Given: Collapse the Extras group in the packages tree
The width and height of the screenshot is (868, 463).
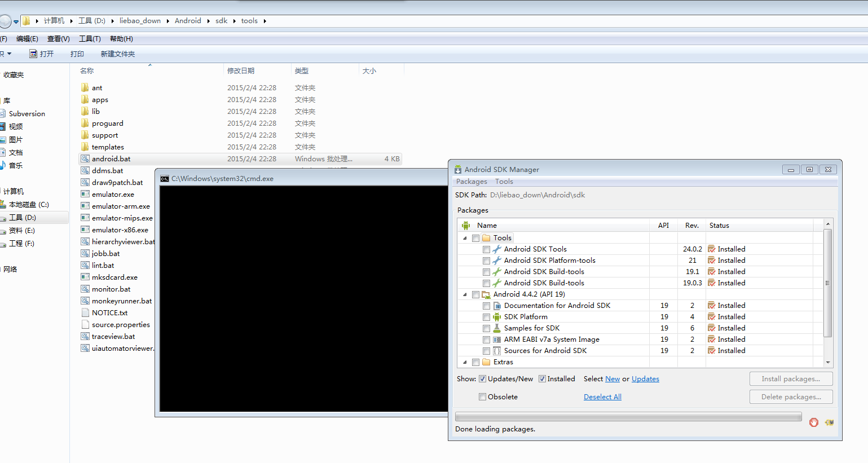Looking at the screenshot, I should point(465,362).
